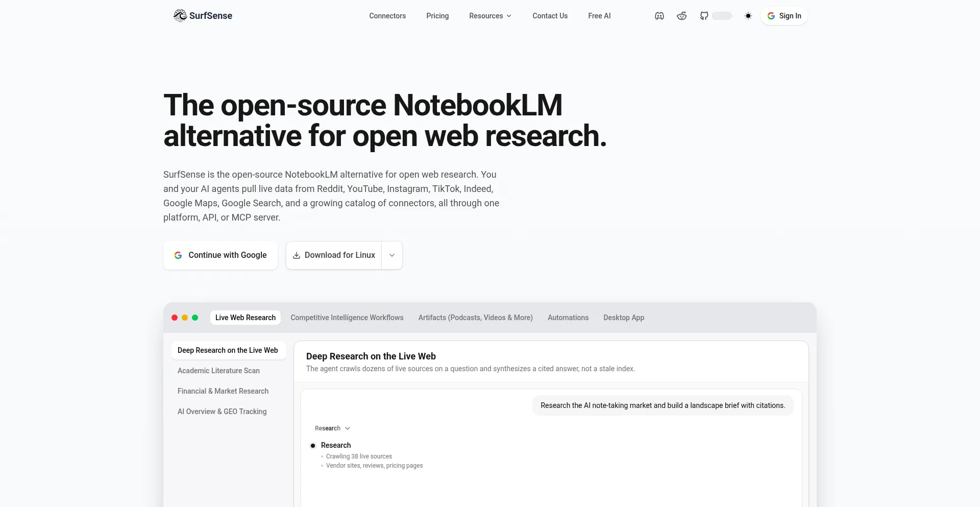Select Deep Research on the Live Web item
980x507 pixels.
(x=228, y=350)
